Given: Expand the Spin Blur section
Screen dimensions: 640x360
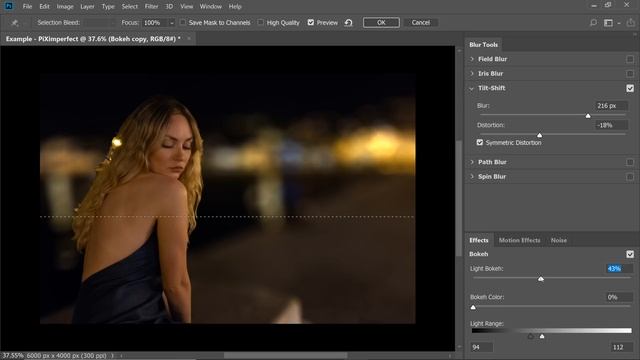Looking at the screenshot, I should coord(472,176).
